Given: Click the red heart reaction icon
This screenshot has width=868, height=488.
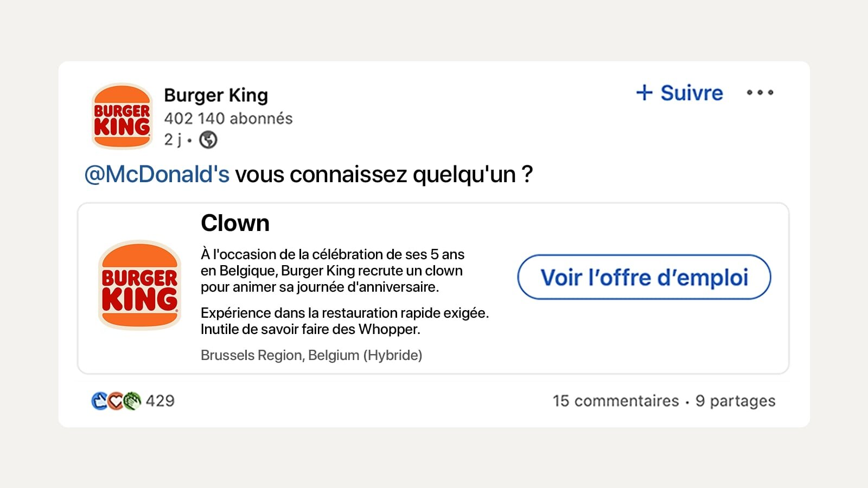Looking at the screenshot, I should click(x=116, y=401).
